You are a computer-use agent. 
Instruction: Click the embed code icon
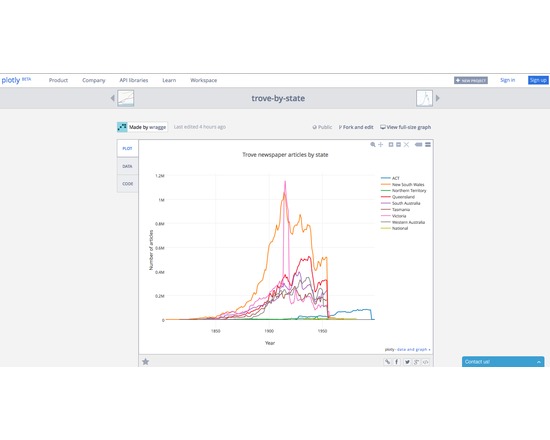pyautogui.click(x=425, y=362)
